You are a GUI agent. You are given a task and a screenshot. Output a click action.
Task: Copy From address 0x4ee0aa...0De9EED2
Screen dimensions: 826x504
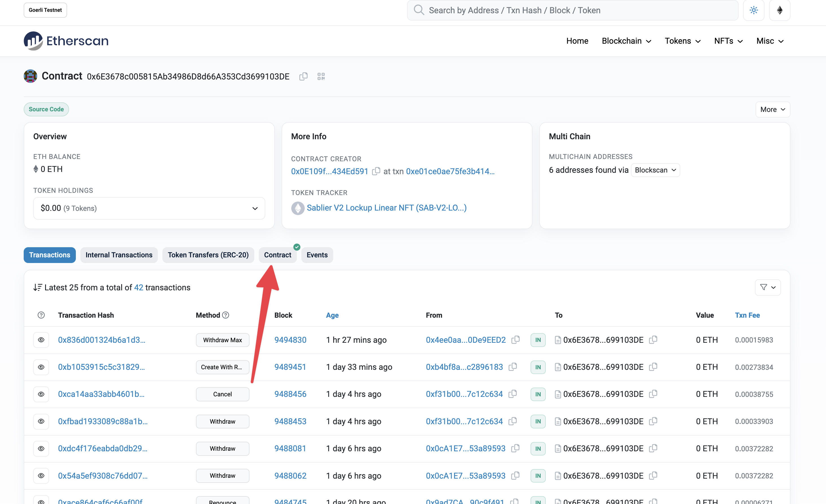(x=516, y=340)
